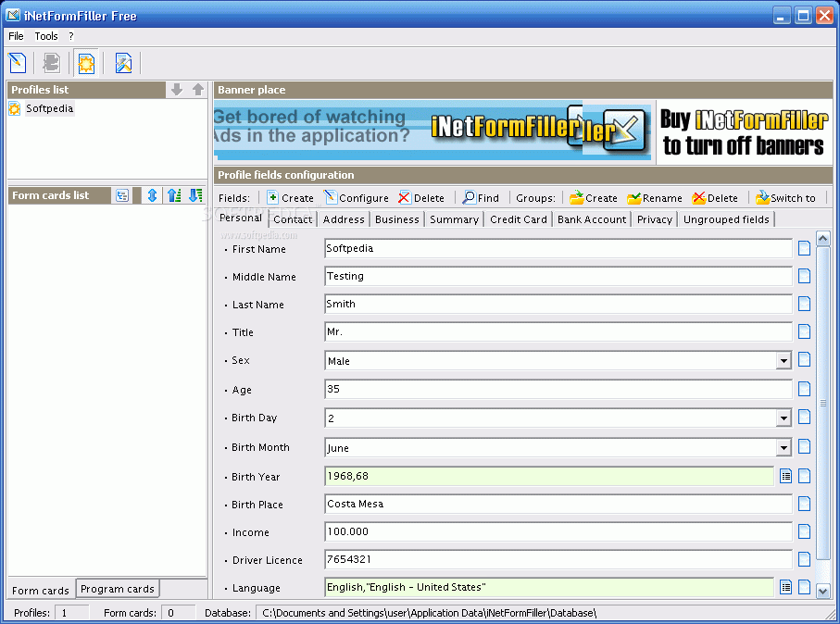Open the settings tools toolbar icon

123,63
